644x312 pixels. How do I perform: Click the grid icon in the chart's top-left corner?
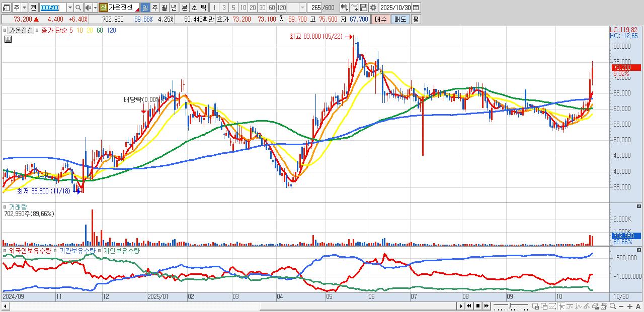click(x=8, y=39)
